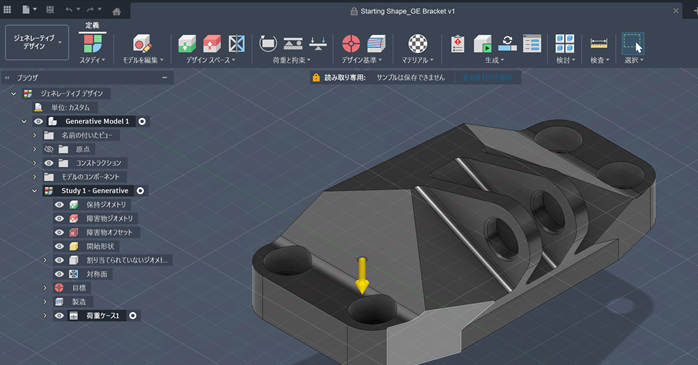Expand the 目標 node
Viewport: 698px width, 365px height.
(45, 288)
